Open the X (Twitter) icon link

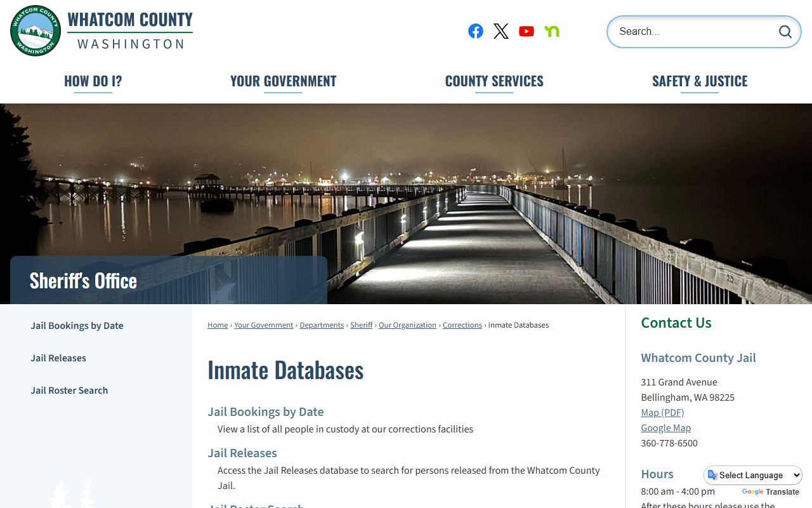coord(501,31)
